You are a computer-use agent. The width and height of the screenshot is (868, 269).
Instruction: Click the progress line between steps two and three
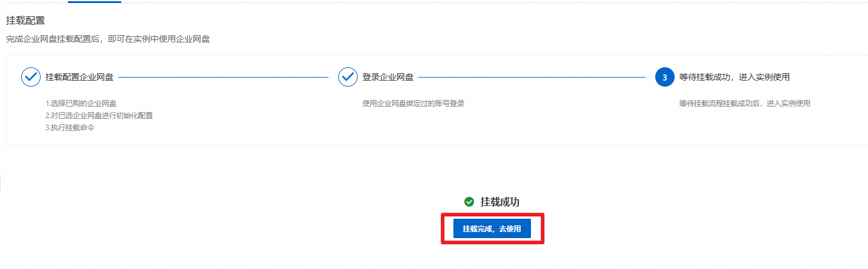click(532, 78)
